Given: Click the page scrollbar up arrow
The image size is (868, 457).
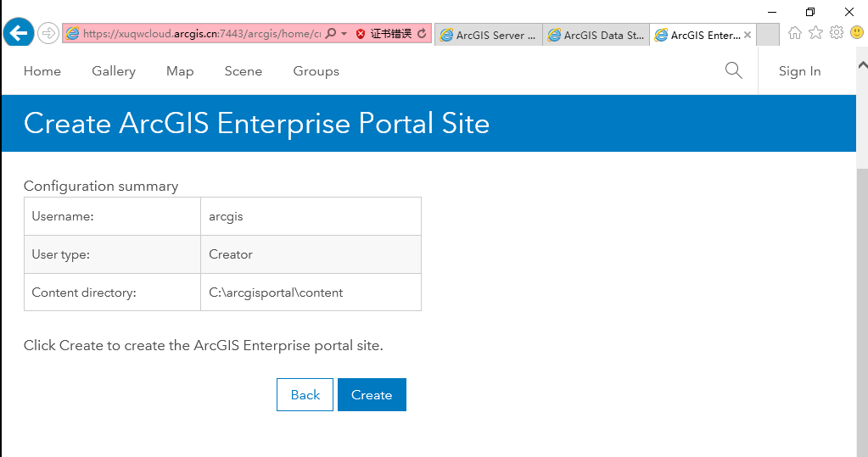Looking at the screenshot, I should coord(862,64).
